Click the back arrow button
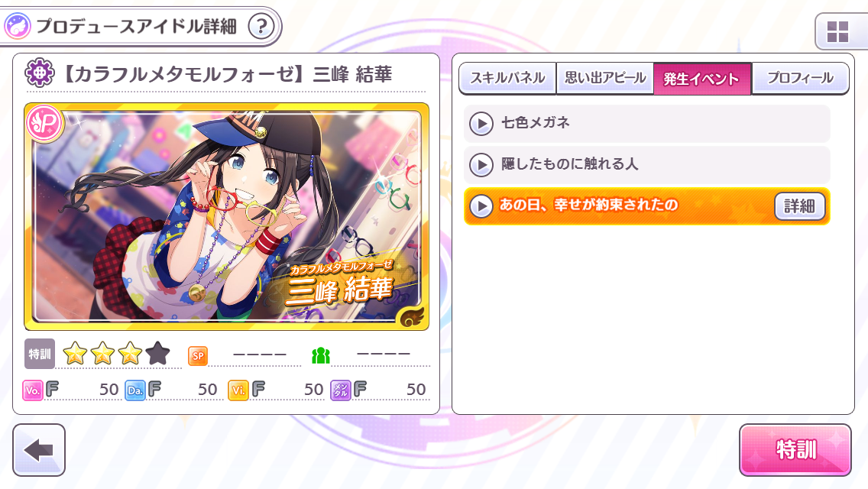Viewport: 868px width, 489px height. pos(39,450)
